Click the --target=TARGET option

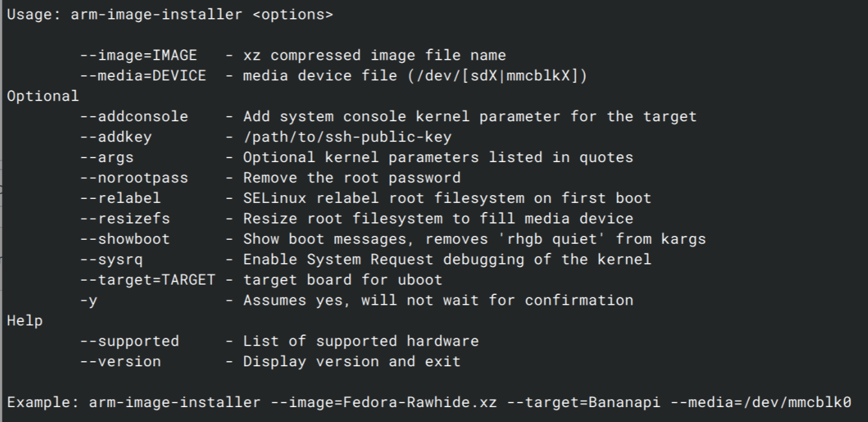pos(147,279)
